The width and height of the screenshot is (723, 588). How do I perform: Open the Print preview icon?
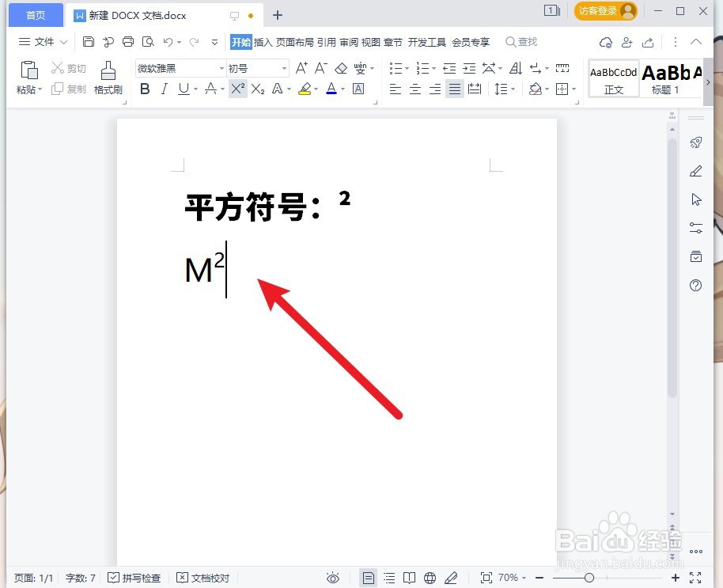coord(146,42)
